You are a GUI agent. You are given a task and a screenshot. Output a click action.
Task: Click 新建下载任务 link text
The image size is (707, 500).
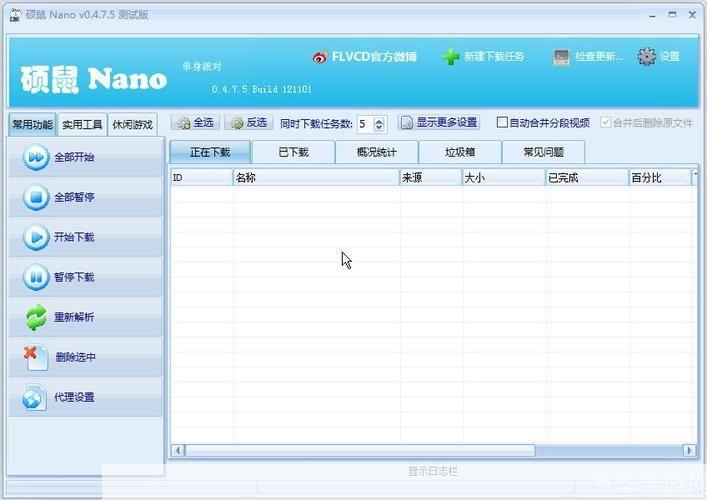click(494, 57)
